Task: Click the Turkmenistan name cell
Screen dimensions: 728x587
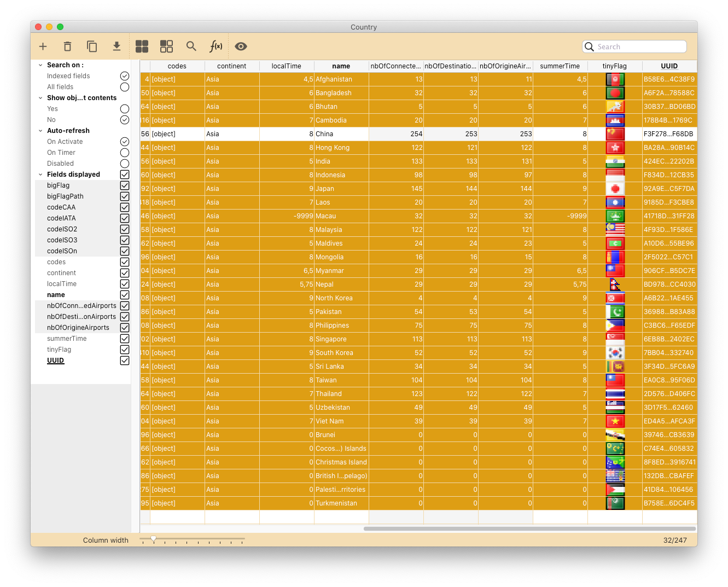Action: 341,503
